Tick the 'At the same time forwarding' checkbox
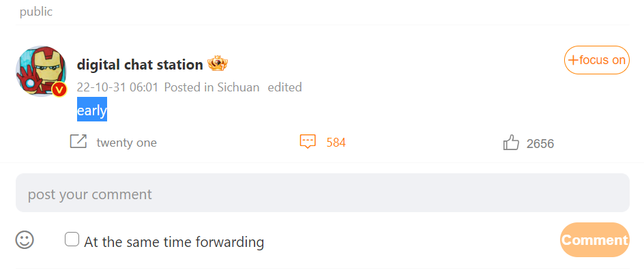644x279 pixels. [x=72, y=239]
